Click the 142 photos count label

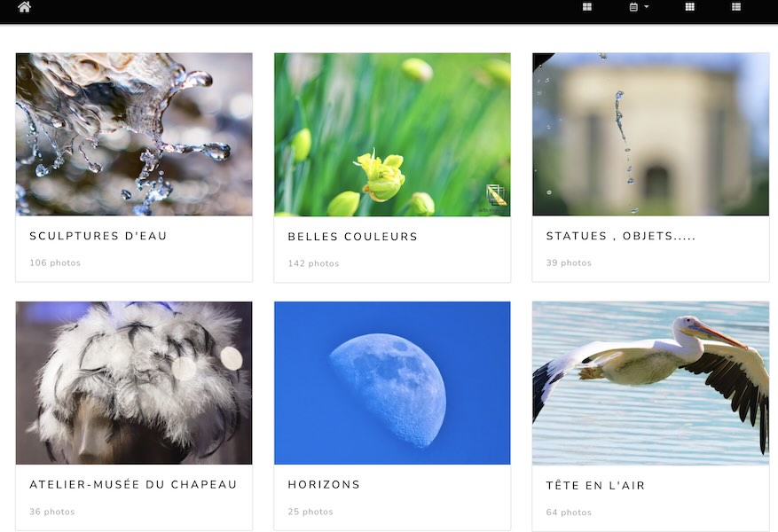(x=313, y=263)
